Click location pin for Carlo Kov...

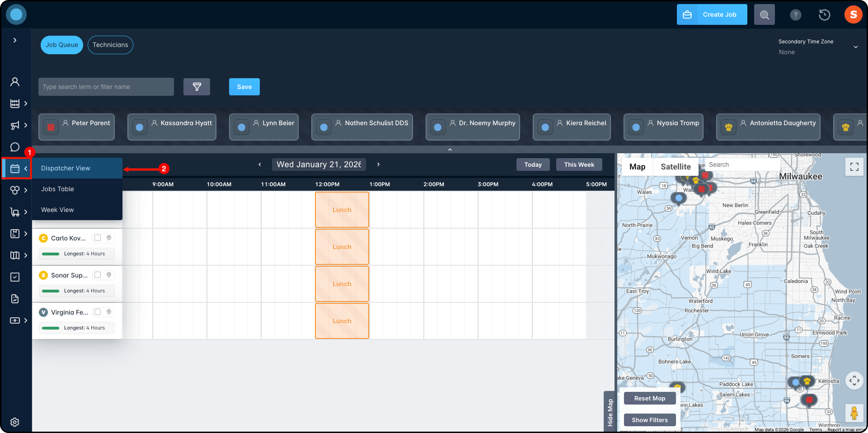point(109,238)
